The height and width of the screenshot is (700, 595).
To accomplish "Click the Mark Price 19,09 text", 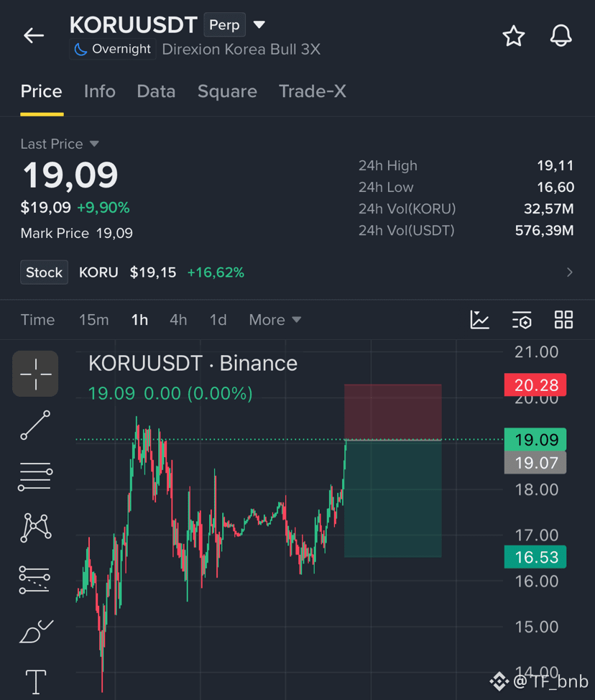I will coord(77,233).
